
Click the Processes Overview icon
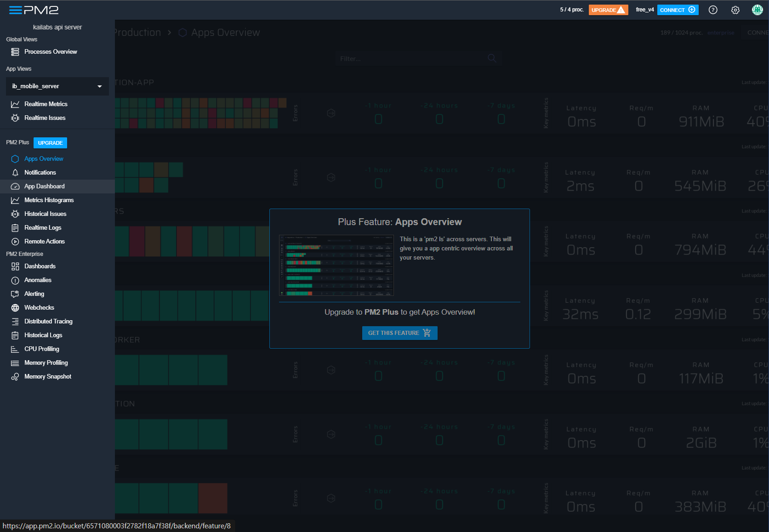[15, 52]
